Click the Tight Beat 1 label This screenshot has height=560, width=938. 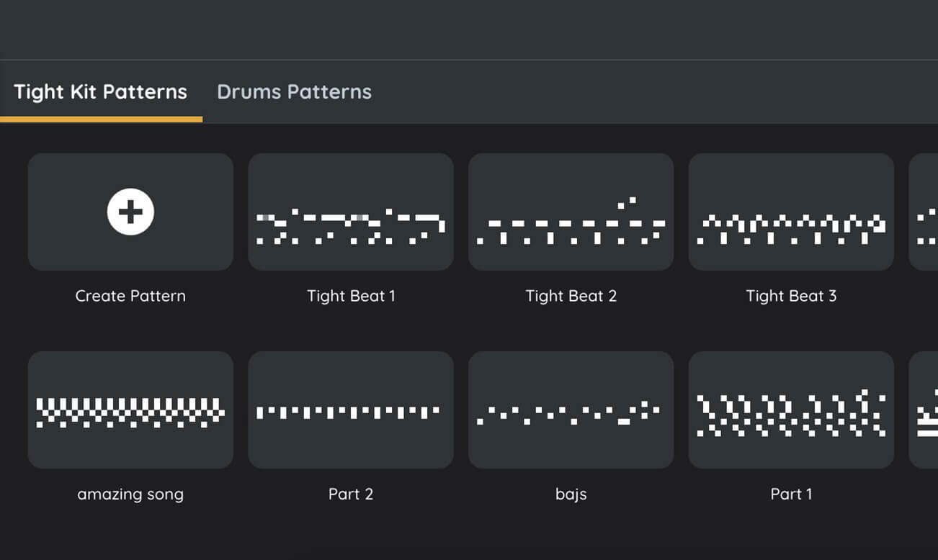click(351, 296)
